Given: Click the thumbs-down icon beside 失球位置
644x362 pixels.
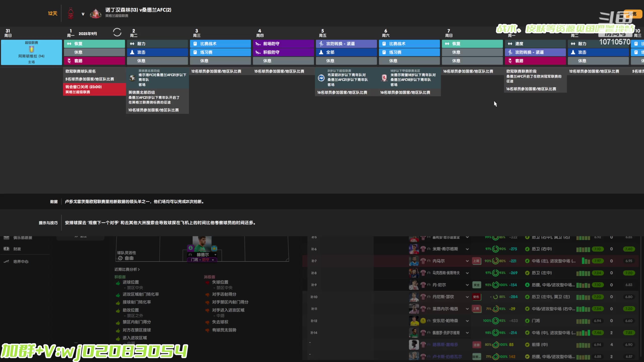Looking at the screenshot, I should point(207,283).
